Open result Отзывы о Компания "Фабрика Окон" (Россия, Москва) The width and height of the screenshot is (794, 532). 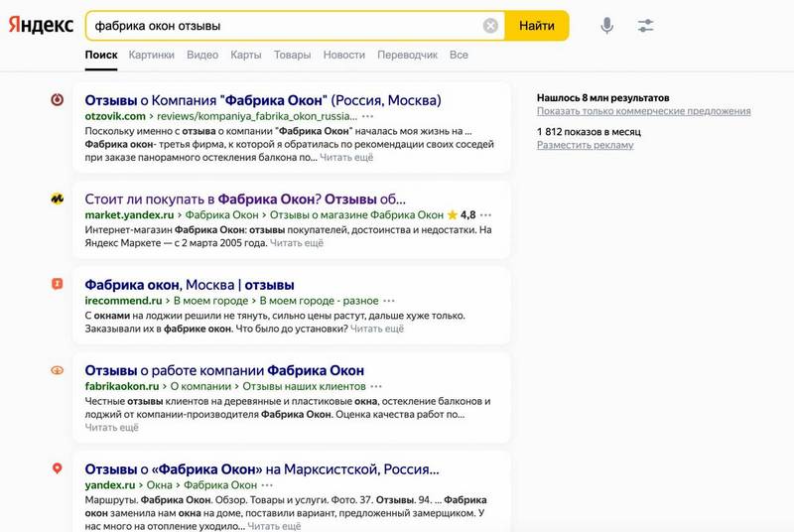tap(263, 100)
